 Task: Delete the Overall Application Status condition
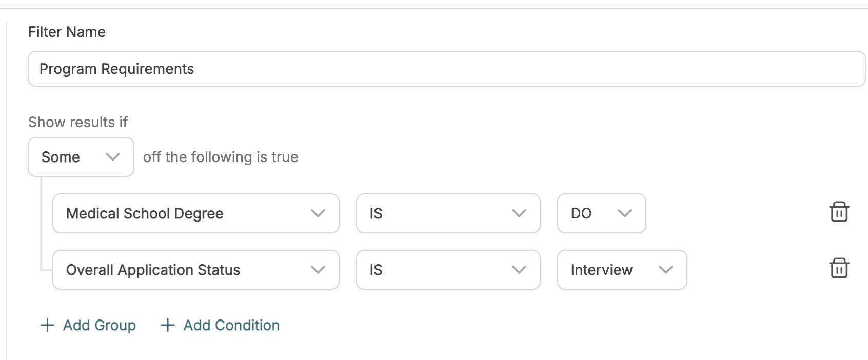click(x=839, y=268)
